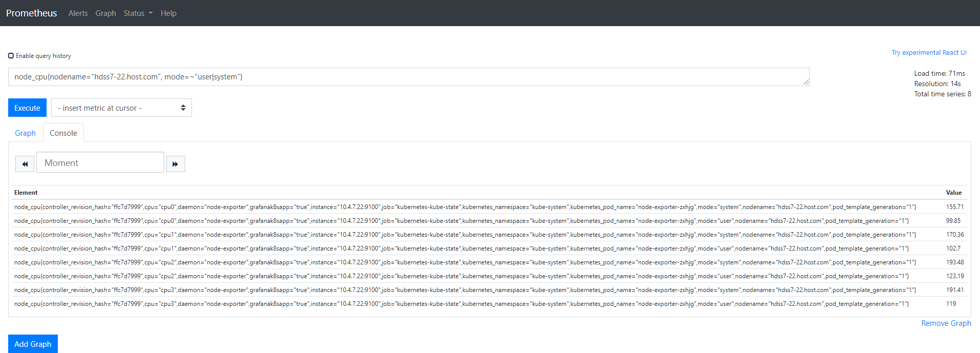Screen dimensions: 980x353
Task: Open the Try experimental React UI link
Action: [929, 53]
